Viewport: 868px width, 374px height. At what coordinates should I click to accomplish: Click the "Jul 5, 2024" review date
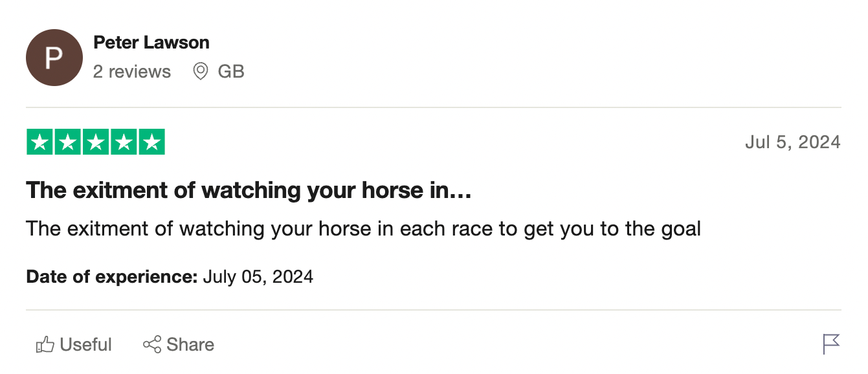(792, 142)
